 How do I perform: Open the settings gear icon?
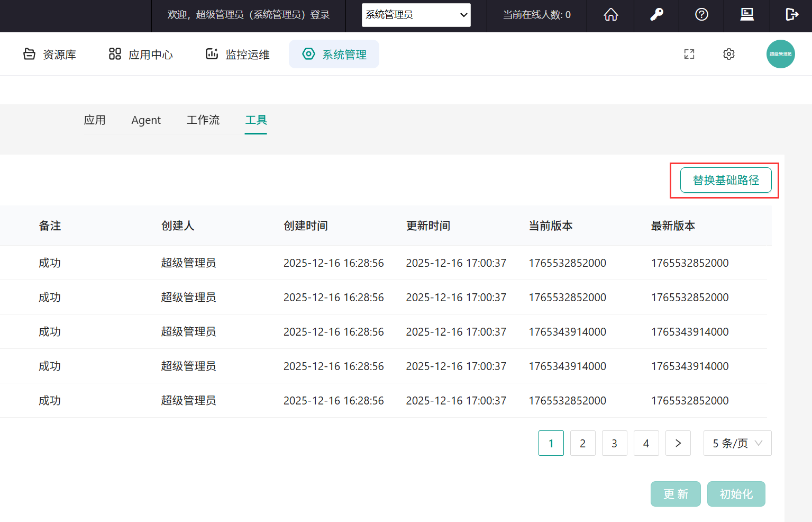point(728,54)
